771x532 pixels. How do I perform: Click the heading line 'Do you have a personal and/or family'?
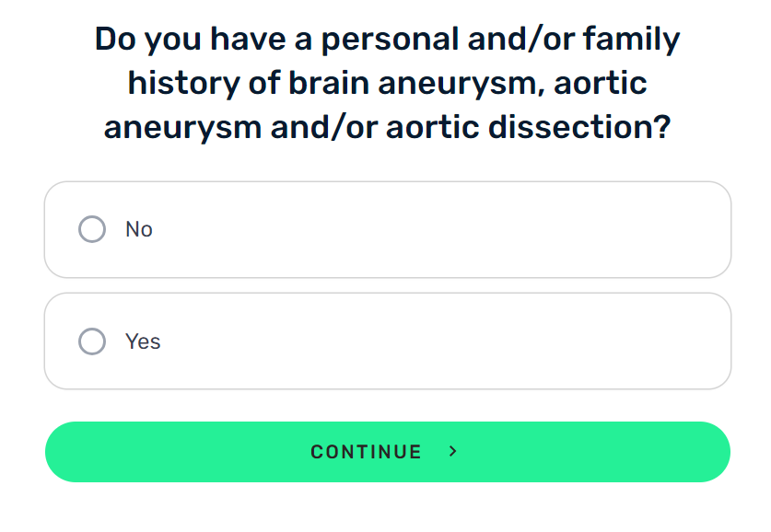click(388, 40)
